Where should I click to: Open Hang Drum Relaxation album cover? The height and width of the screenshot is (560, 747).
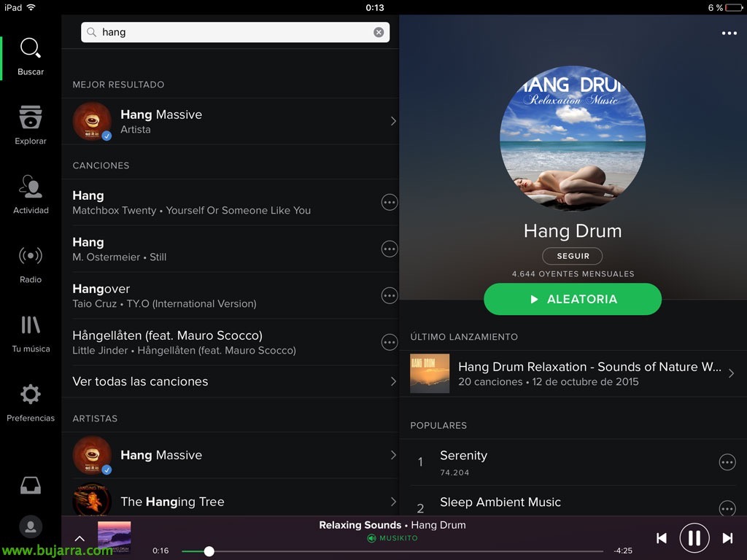[430, 373]
